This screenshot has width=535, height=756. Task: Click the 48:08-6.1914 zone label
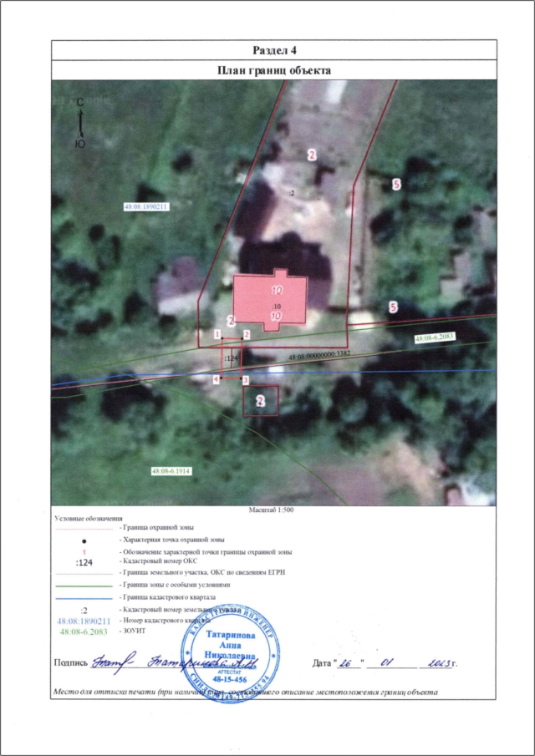[172, 471]
